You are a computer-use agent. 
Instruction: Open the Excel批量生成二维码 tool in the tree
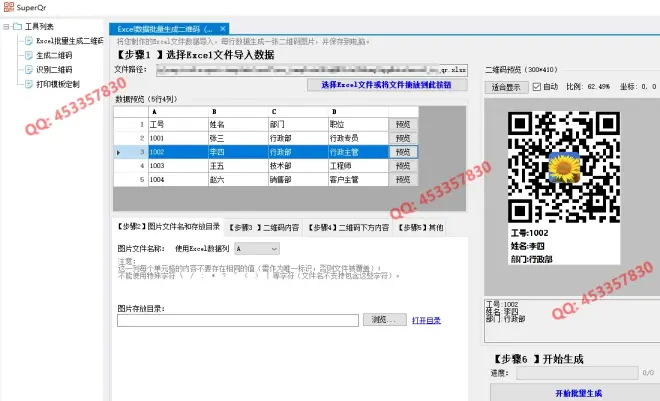click(x=68, y=41)
